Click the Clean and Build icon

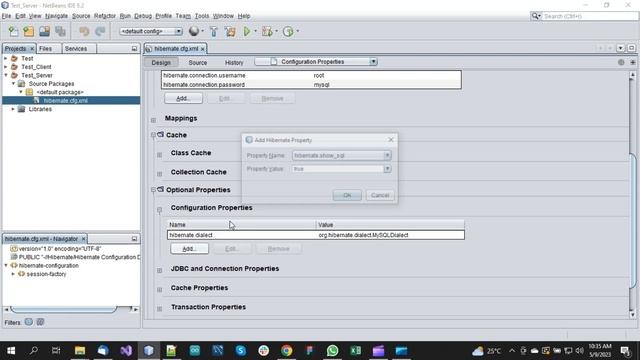[230, 31]
